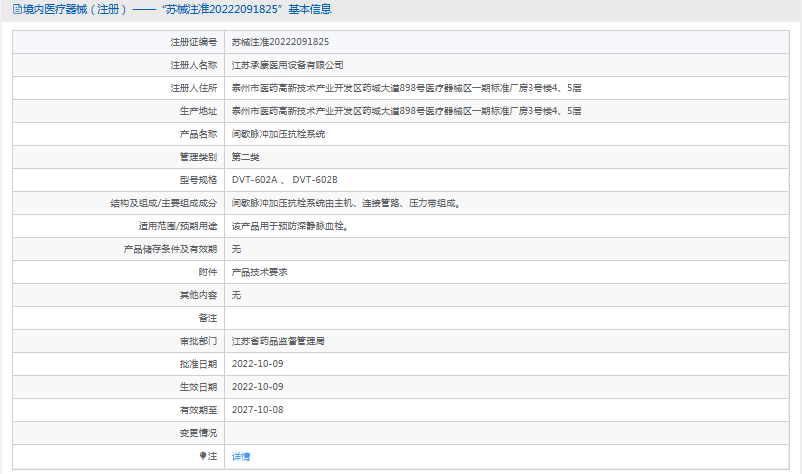802x474 pixels.
Task: Click the 产品储存条件及有效期 label
Action: pyautogui.click(x=170, y=249)
